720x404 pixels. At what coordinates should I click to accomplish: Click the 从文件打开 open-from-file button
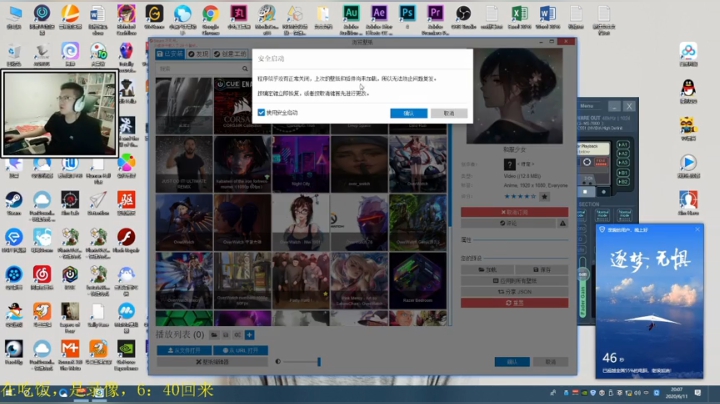(184, 350)
